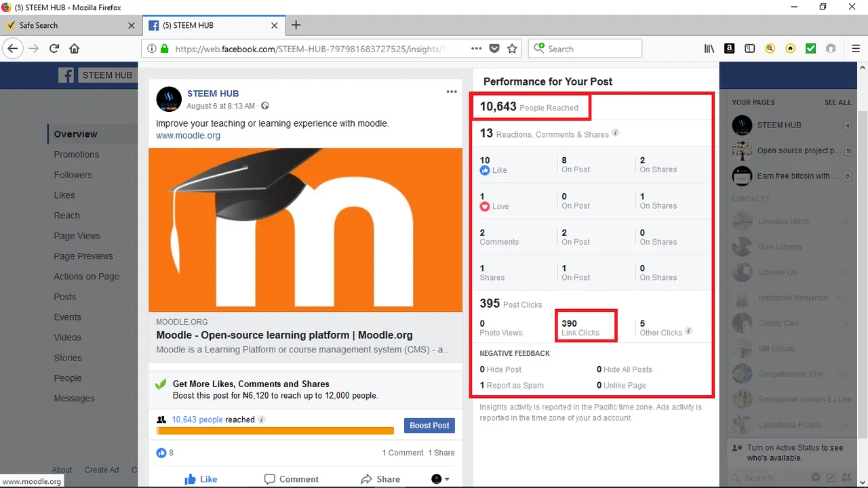
Task: Select Actions on Page in the sidebar
Action: 86,277
